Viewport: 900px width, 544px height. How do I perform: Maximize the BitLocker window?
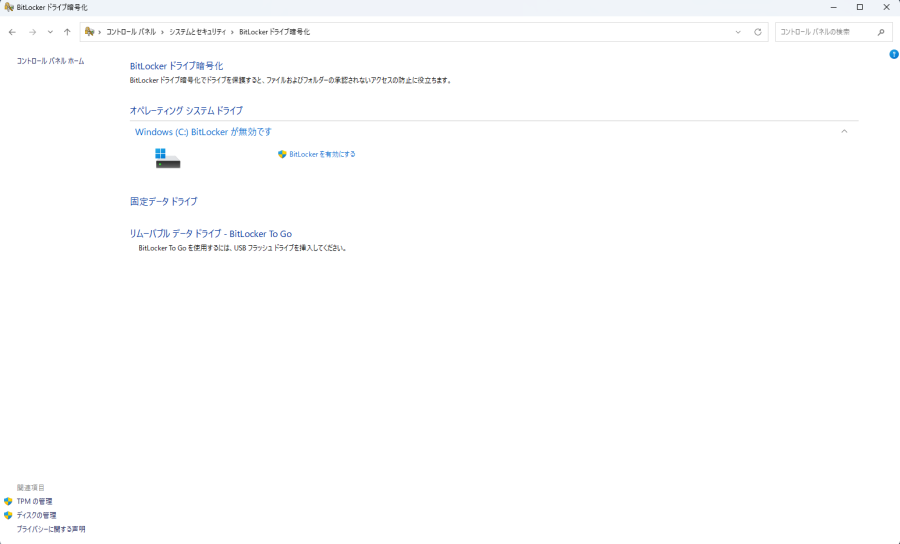point(860,7)
